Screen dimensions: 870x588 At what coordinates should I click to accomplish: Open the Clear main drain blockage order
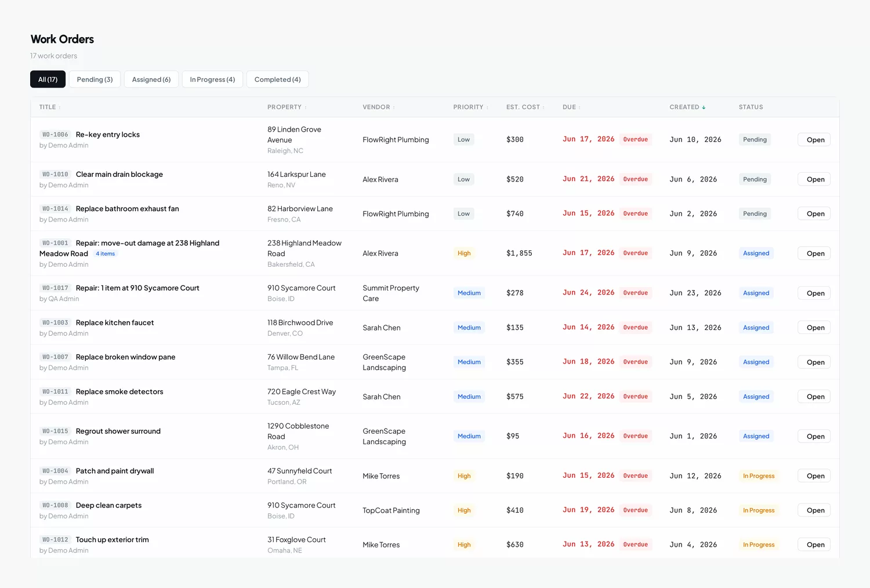point(815,179)
